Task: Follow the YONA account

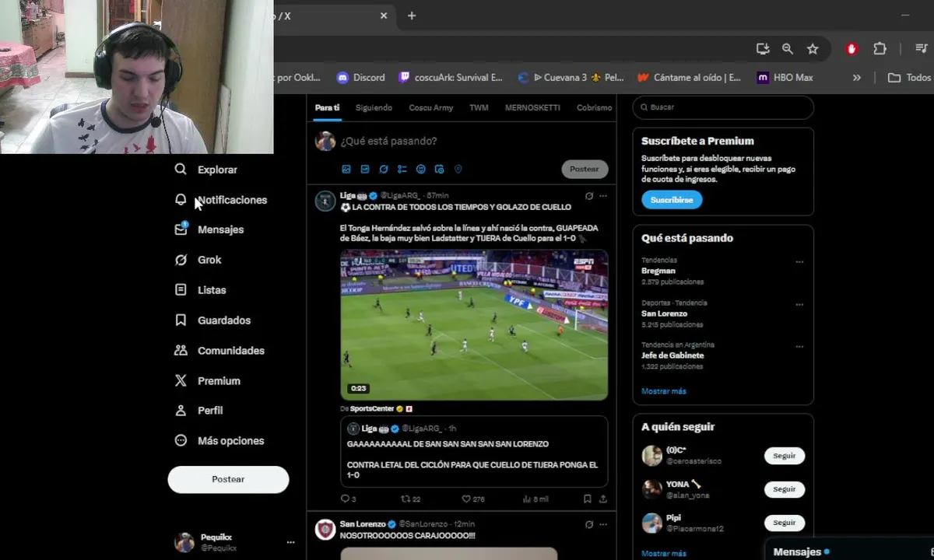Action: tap(785, 489)
